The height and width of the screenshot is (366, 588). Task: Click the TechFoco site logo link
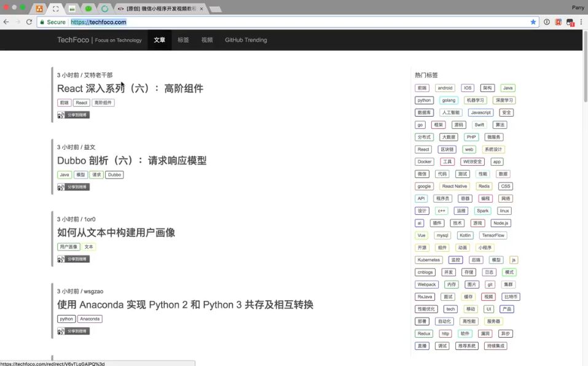click(x=100, y=40)
